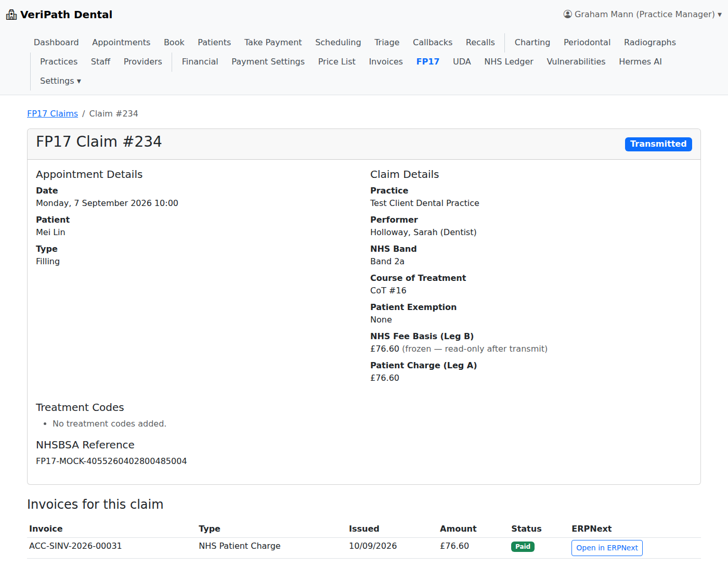Screen dimensions: 728x567
Task: Click the patient name Mei Lin
Action: [x=50, y=232]
